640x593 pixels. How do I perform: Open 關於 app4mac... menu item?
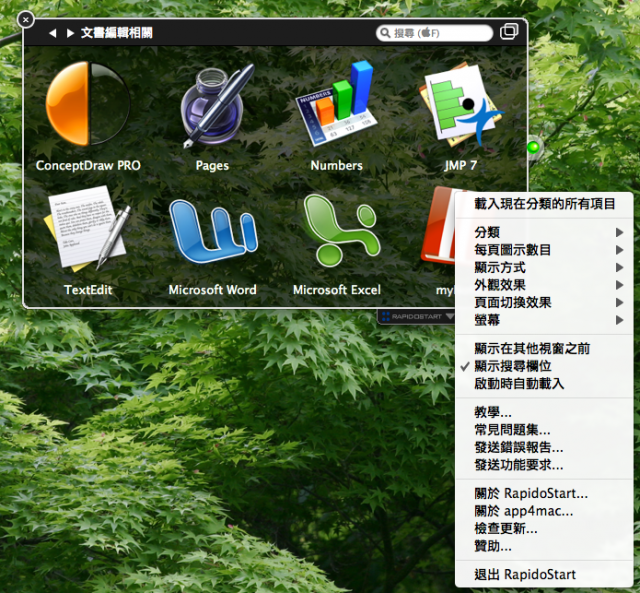[x=544, y=511]
